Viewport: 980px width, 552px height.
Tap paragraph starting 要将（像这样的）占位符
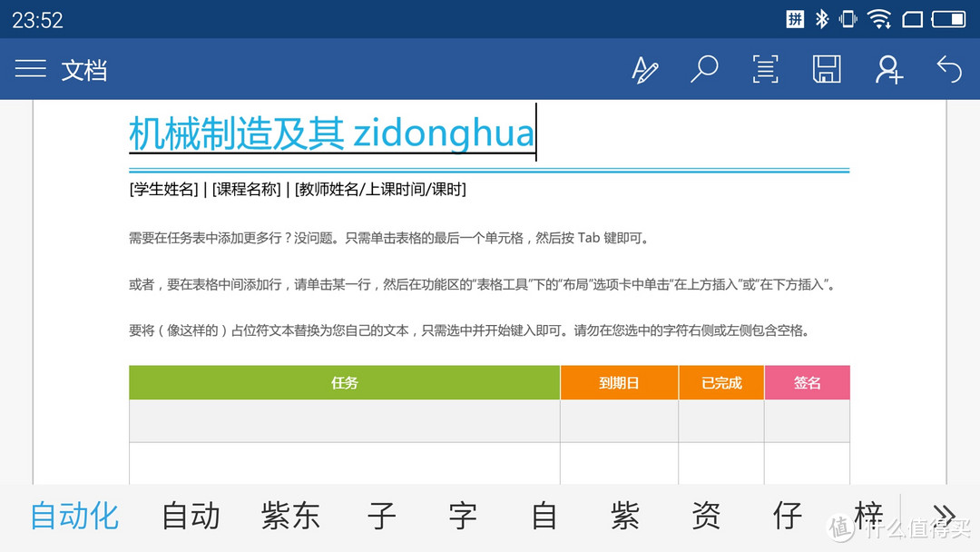(471, 330)
